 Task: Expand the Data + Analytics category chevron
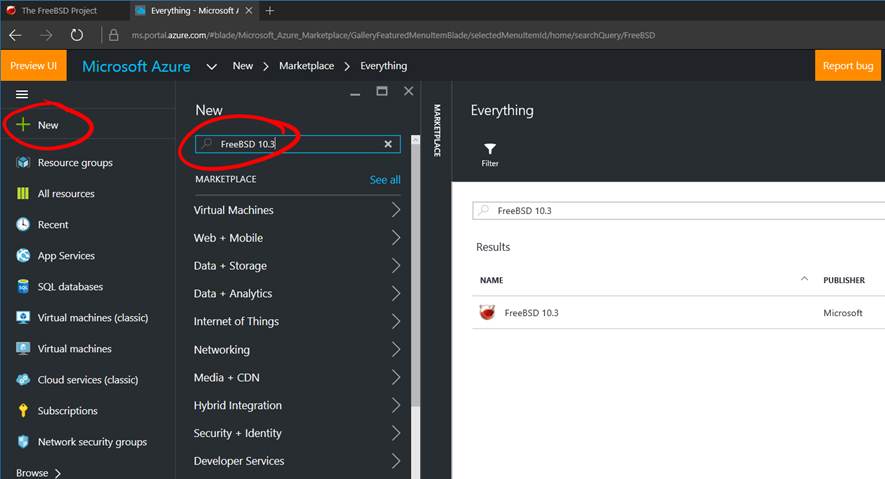(x=396, y=293)
